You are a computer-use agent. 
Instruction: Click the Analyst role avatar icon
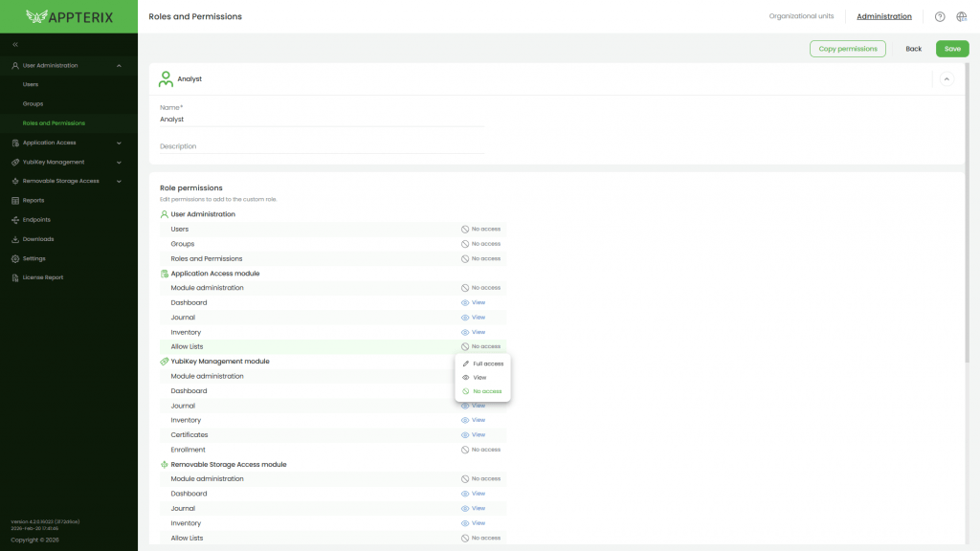click(x=165, y=77)
